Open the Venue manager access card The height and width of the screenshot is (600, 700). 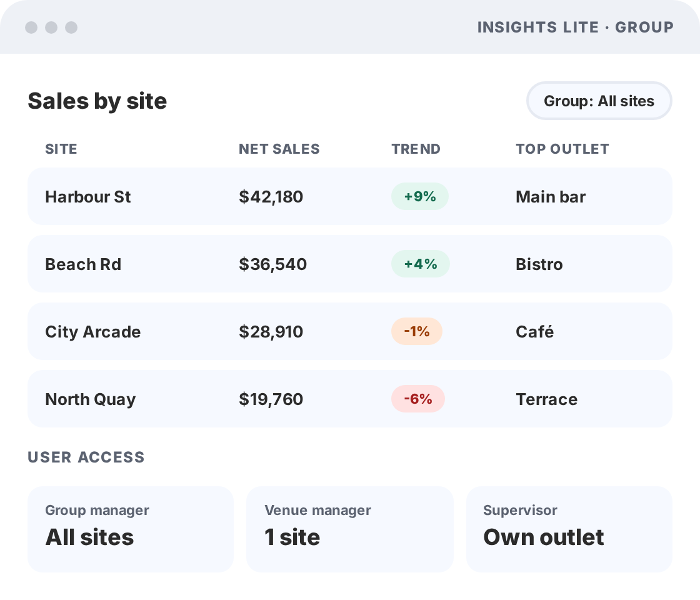pyautogui.click(x=349, y=529)
